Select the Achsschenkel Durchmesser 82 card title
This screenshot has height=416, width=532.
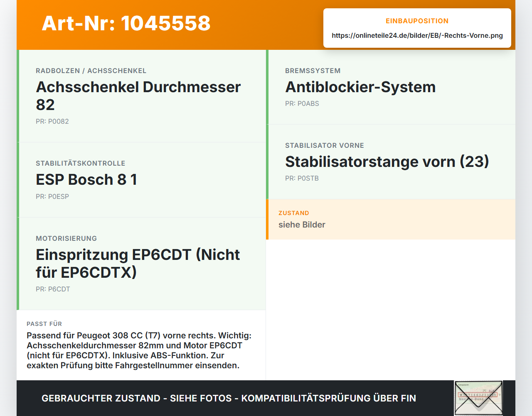coord(138,96)
